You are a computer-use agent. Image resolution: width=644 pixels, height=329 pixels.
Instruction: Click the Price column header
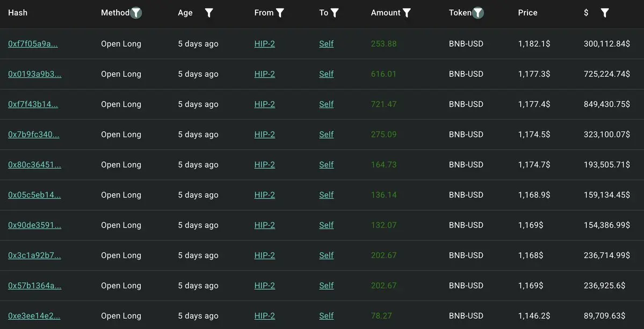click(527, 13)
